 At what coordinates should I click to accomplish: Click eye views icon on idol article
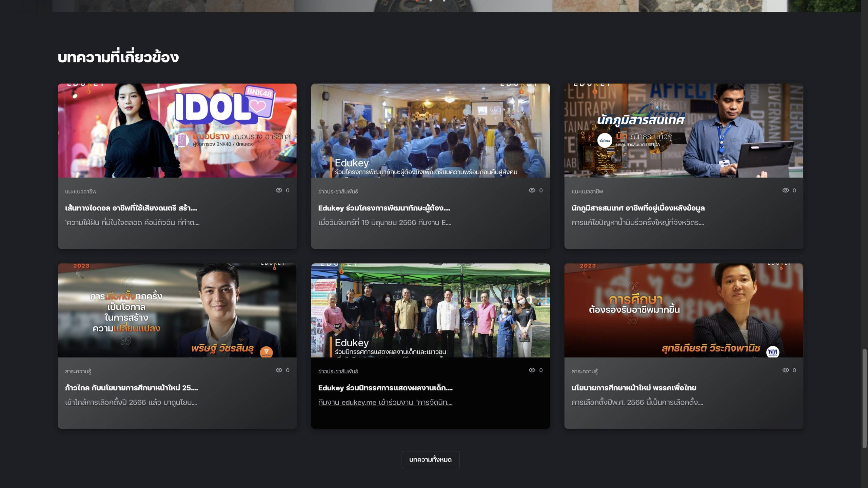(x=279, y=190)
